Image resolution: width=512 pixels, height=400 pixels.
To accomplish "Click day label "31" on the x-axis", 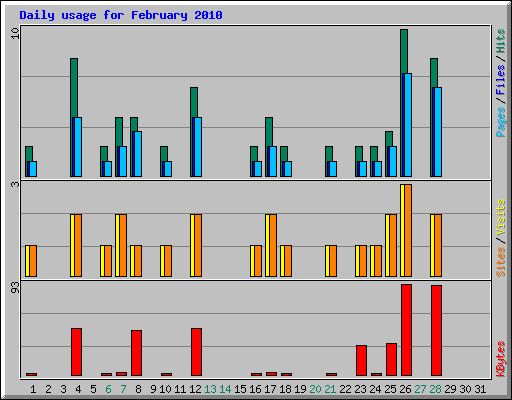I will (x=480, y=389).
